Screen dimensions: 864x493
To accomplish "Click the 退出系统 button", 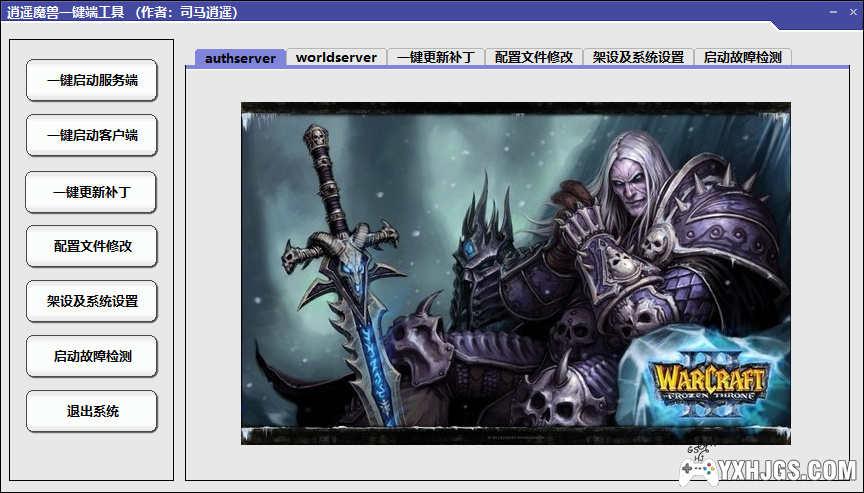I will point(92,411).
